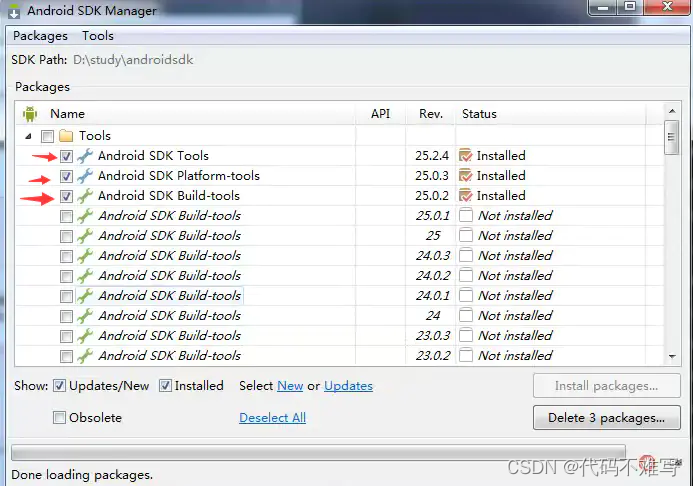
Task: Click Not installed status icon for 24.0.2
Action: (465, 276)
